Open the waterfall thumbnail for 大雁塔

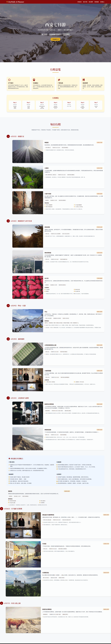coord(28,177)
